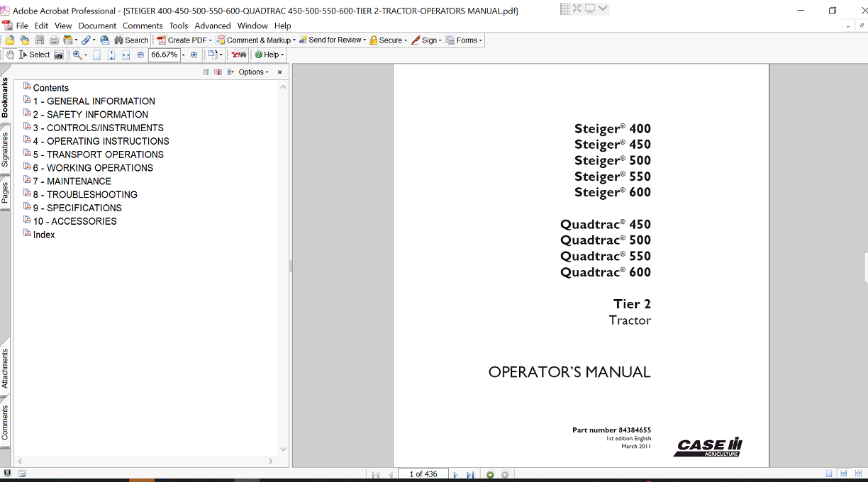Image resolution: width=868 pixels, height=482 pixels.
Task: Open the zoom level dropdown arrow
Action: click(x=183, y=55)
